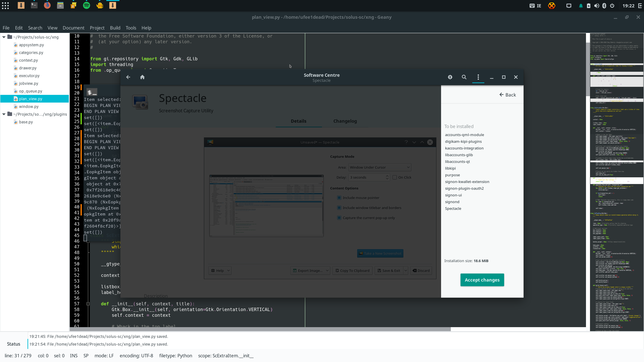
Task: Open categories.py in the sidebar
Action: (x=31, y=52)
